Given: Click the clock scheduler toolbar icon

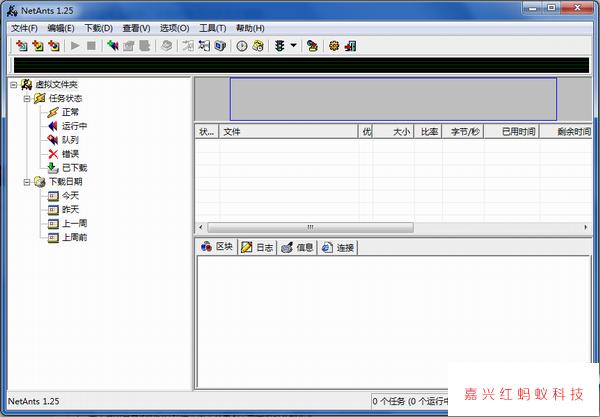Looking at the screenshot, I should tap(241, 46).
